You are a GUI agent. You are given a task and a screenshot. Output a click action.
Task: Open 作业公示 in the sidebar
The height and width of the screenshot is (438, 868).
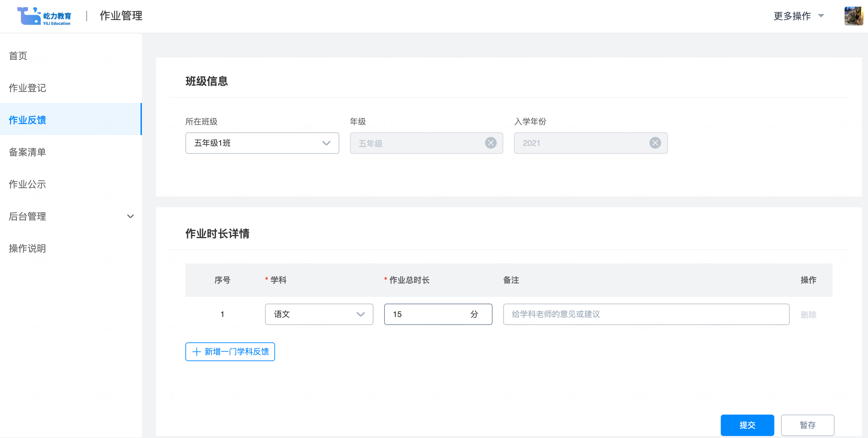[28, 184]
